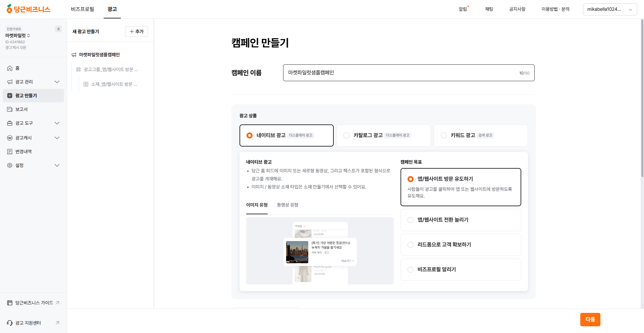
Task: Open 알림 notifications
Action: 463,9
